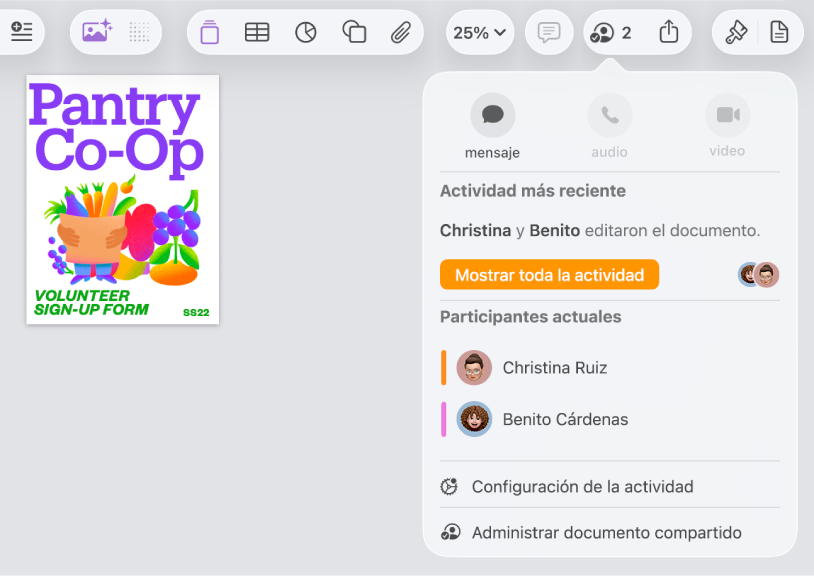
Task: Insert an image using the Media icon
Action: click(94, 32)
